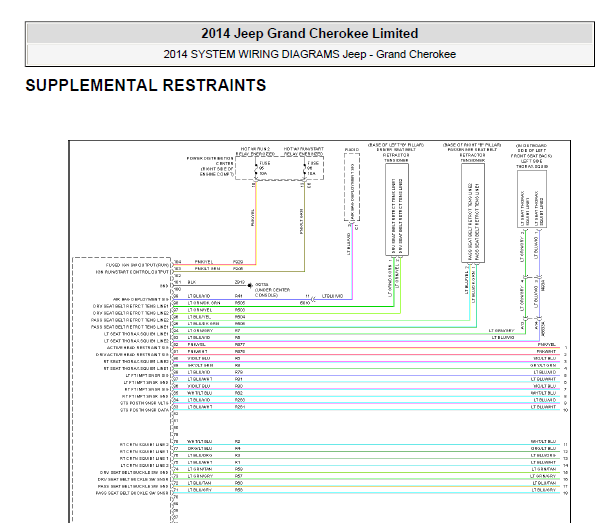The image size is (606, 523).
Task: Click the dashed Radio component box
Action: click(352, 187)
